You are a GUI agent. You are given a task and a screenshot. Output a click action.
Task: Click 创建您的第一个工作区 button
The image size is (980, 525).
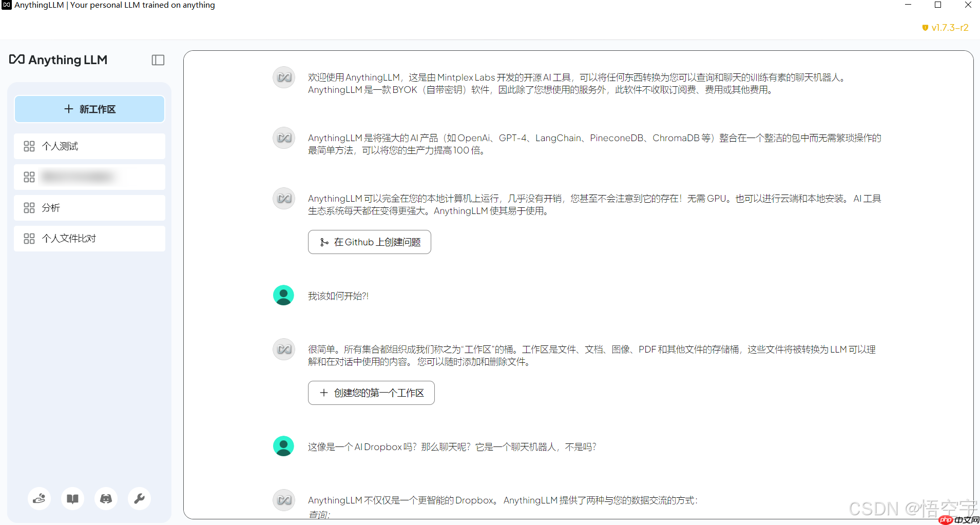pyautogui.click(x=371, y=393)
